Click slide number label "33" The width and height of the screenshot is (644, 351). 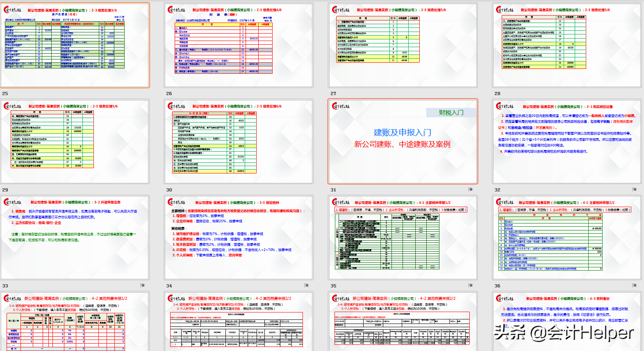pos(5,286)
